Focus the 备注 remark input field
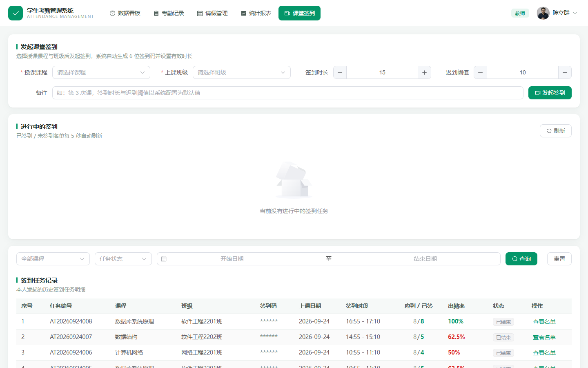This screenshot has width=588, height=368. point(288,93)
